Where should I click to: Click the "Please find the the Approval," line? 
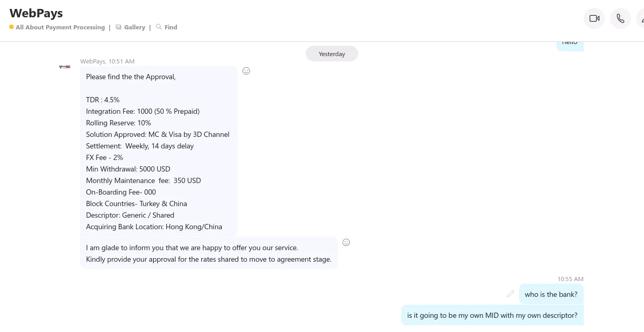[131, 77]
